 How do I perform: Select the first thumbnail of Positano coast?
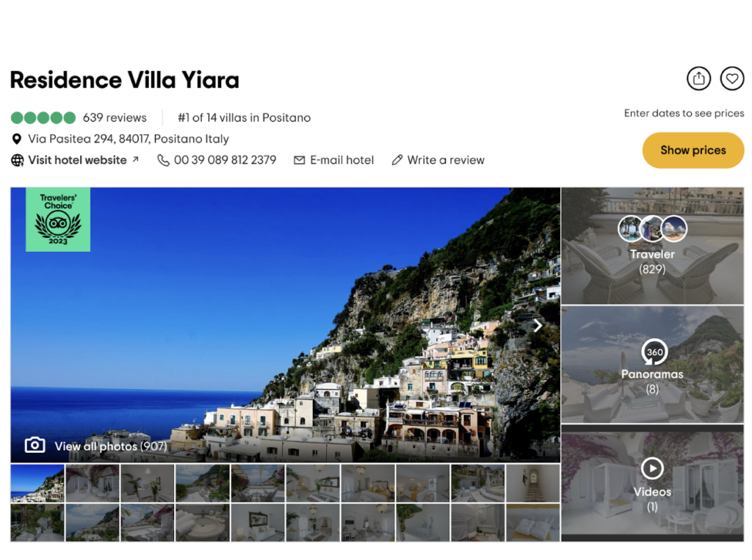click(37, 483)
